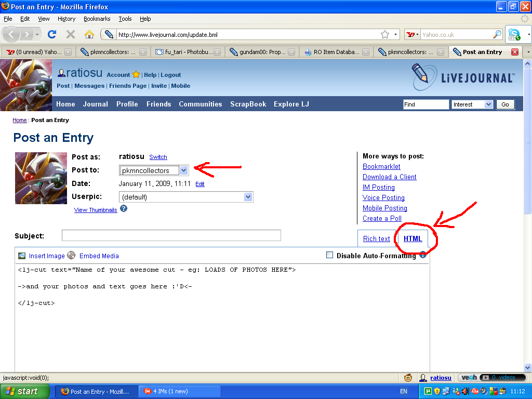The image size is (532, 399).
Task: Open the network connections tray icon
Action: (x=446, y=391)
